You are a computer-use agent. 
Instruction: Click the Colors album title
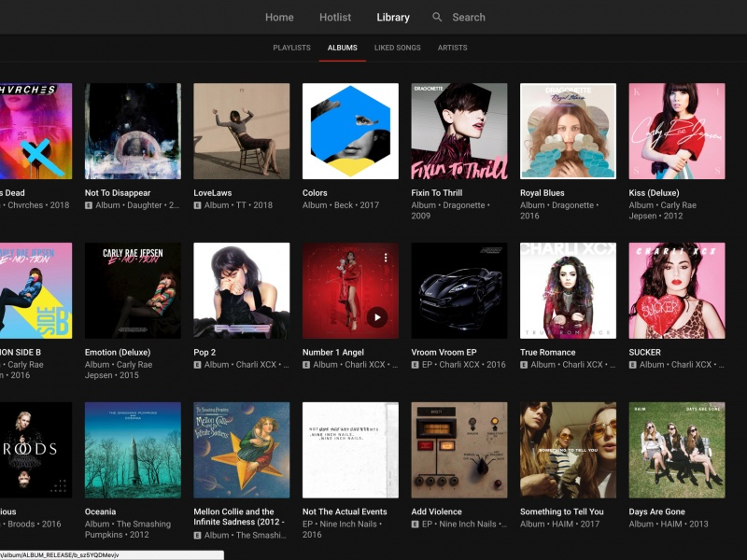point(315,193)
